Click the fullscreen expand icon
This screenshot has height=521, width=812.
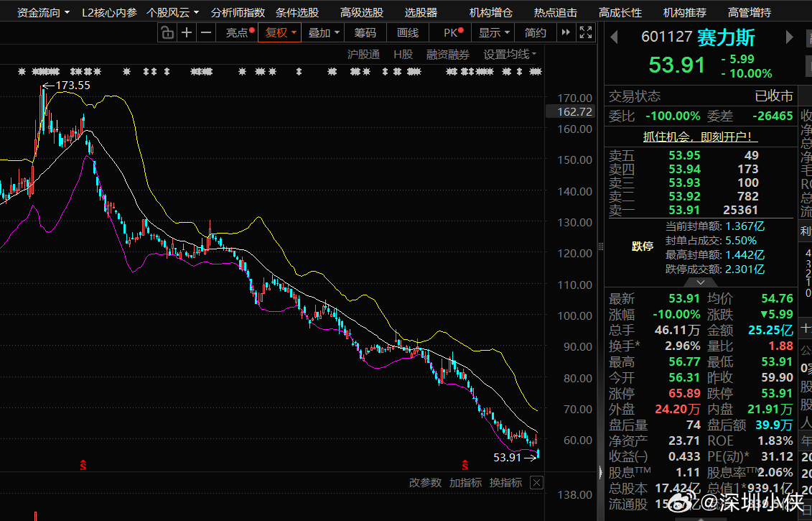click(586, 32)
